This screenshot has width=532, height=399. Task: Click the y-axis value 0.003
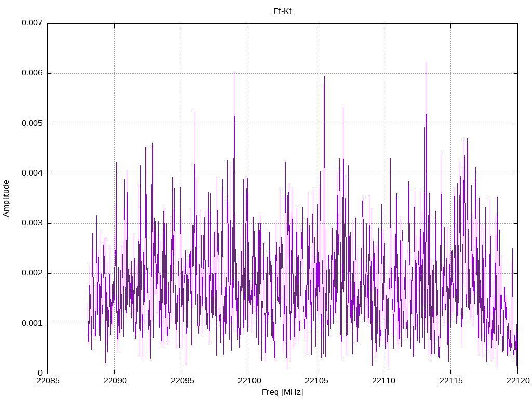[x=32, y=223]
